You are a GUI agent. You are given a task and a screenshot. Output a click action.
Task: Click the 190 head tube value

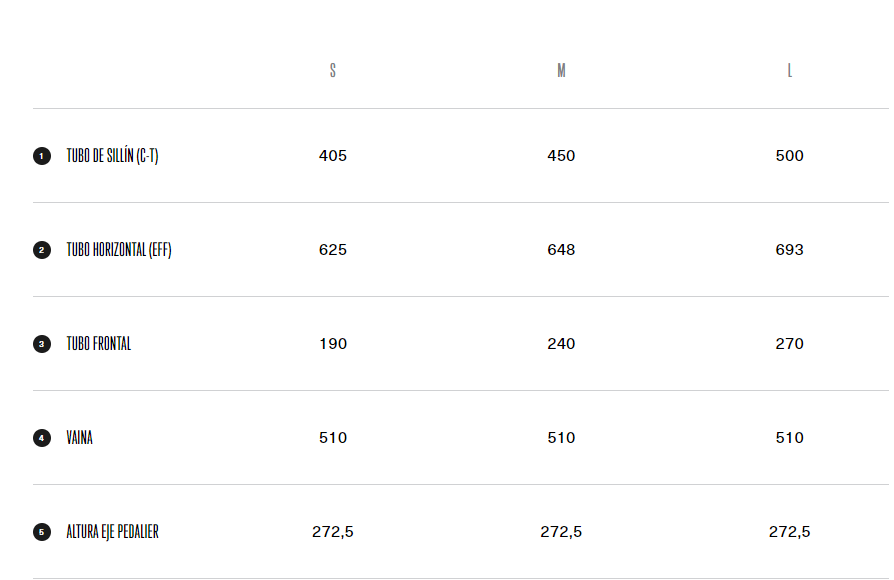point(333,344)
